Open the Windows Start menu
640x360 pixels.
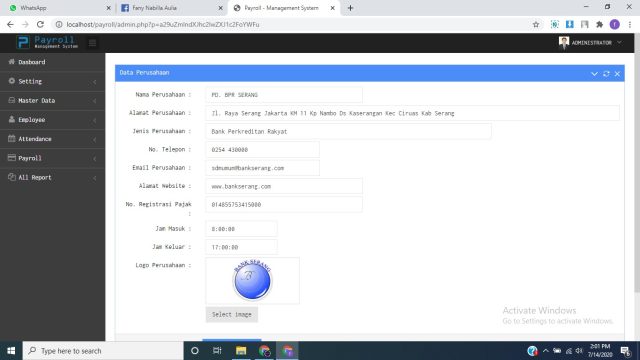[x=11, y=351]
